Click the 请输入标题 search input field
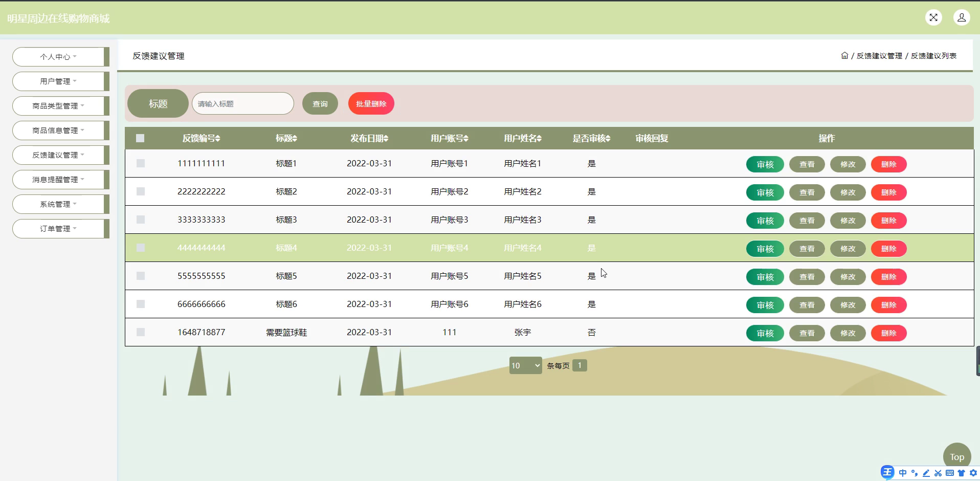Viewport: 980px width, 481px height. (x=243, y=104)
